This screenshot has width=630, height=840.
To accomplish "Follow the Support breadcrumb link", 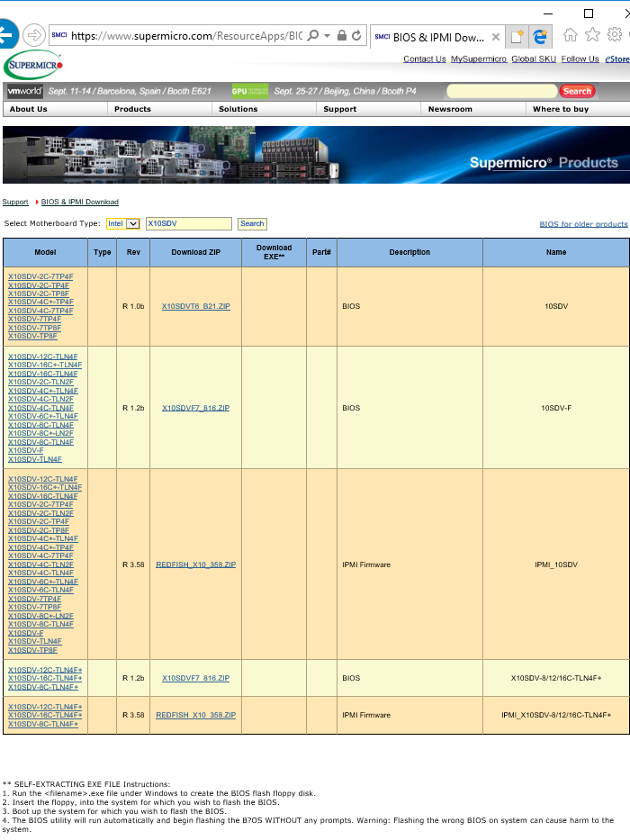I will [15, 202].
